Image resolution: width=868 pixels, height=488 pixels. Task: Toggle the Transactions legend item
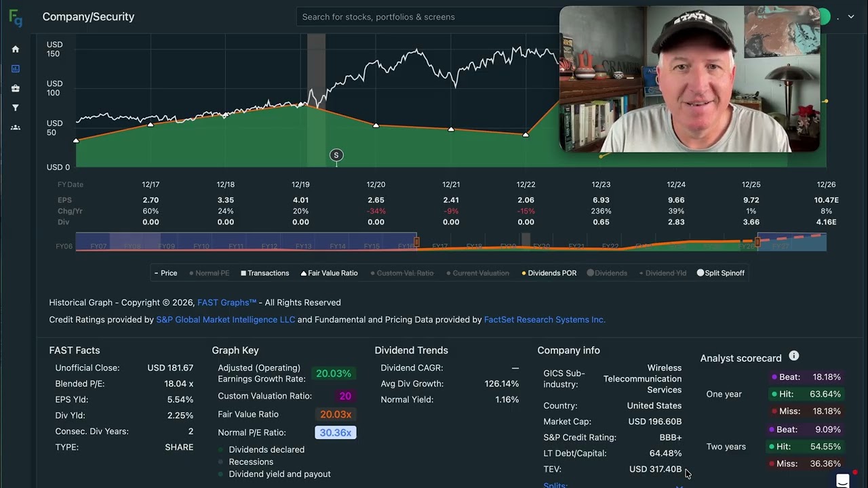pos(264,273)
